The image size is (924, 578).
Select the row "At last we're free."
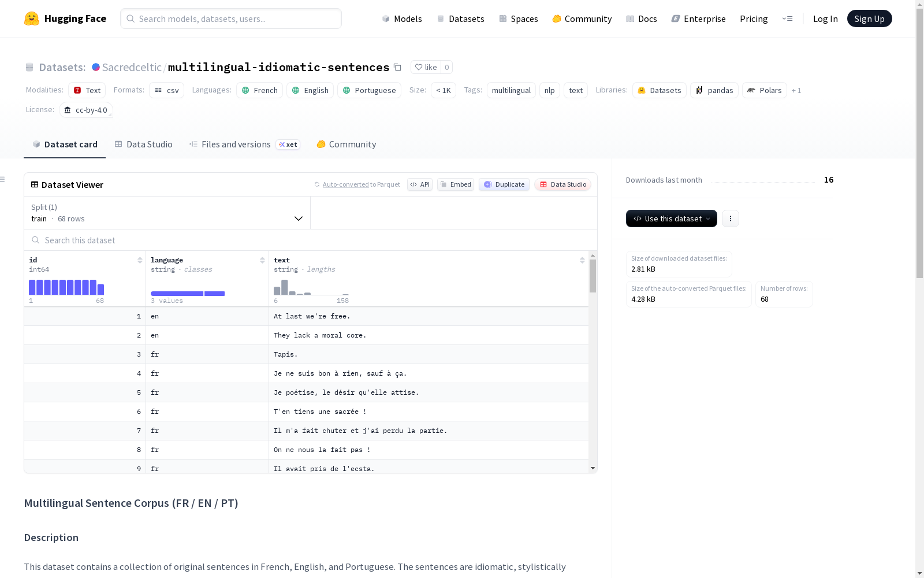point(306,316)
